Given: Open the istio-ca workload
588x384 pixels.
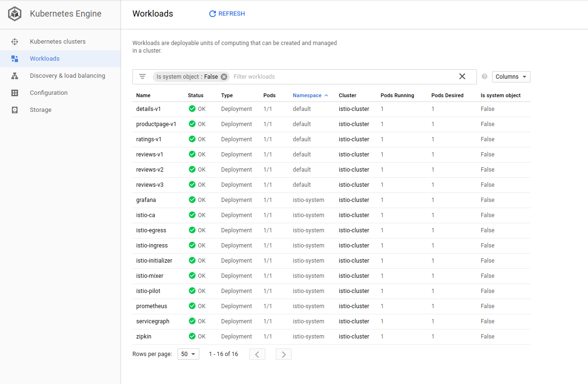Looking at the screenshot, I should point(146,215).
